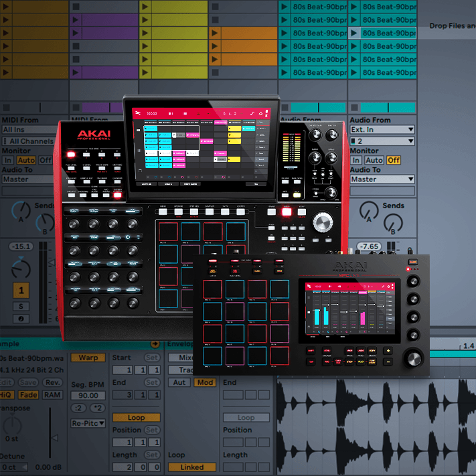Open the Audio To Master dropdown on right
Image resolution: width=476 pixels, height=476 pixels.
[382, 179]
